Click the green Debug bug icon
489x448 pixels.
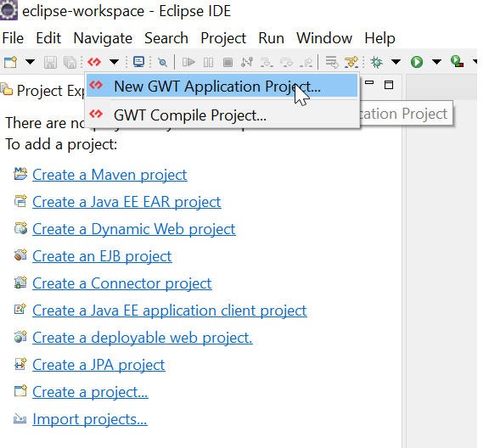376,62
